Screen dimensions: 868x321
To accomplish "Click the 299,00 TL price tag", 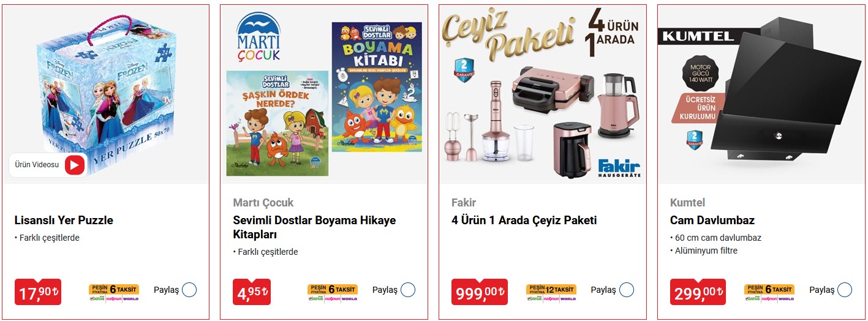I will click(698, 292).
